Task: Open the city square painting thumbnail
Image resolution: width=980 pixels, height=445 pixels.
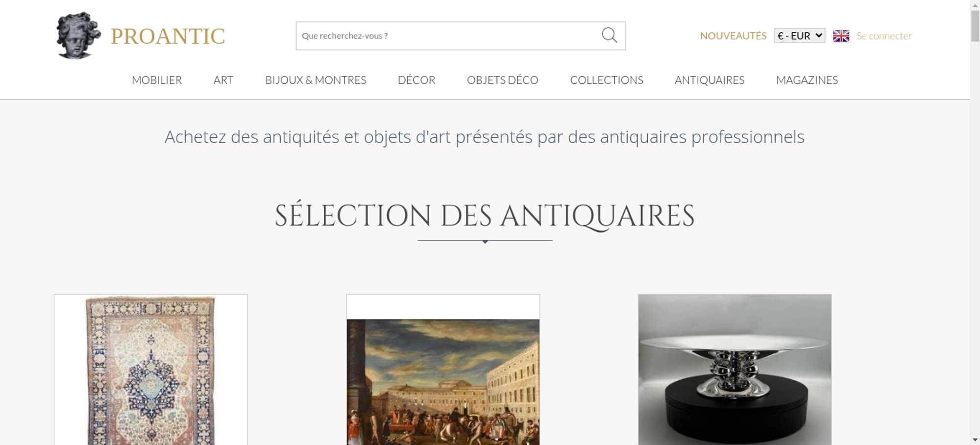Action: (443, 370)
